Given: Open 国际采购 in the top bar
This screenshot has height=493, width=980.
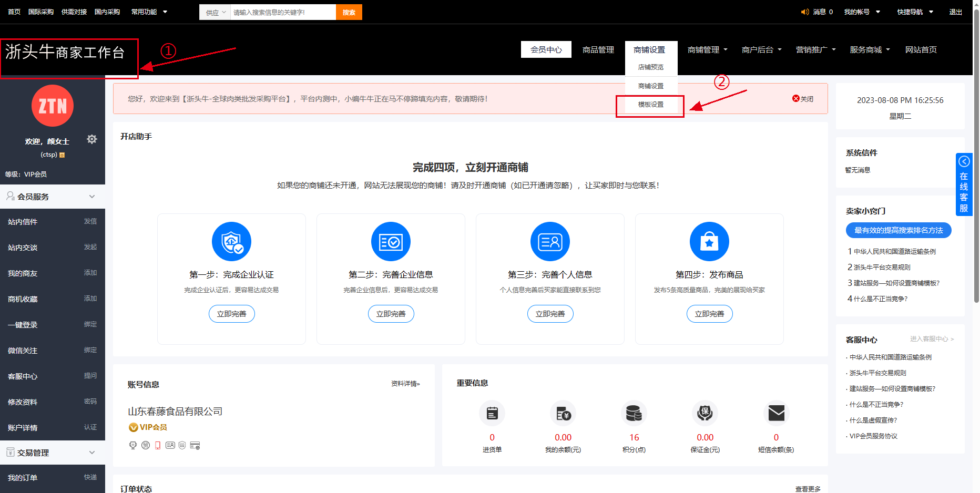Looking at the screenshot, I should [41, 12].
